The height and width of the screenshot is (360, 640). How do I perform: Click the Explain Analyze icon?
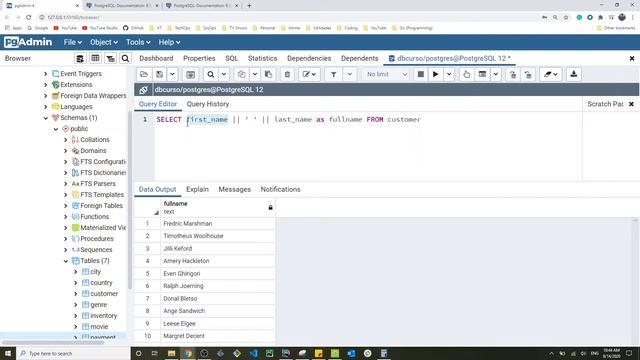click(x=482, y=74)
